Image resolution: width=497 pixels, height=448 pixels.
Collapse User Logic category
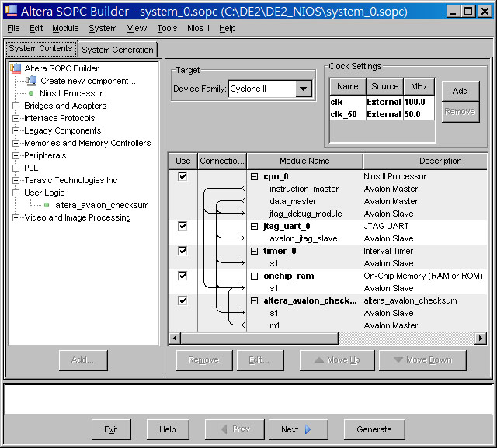tap(16, 193)
